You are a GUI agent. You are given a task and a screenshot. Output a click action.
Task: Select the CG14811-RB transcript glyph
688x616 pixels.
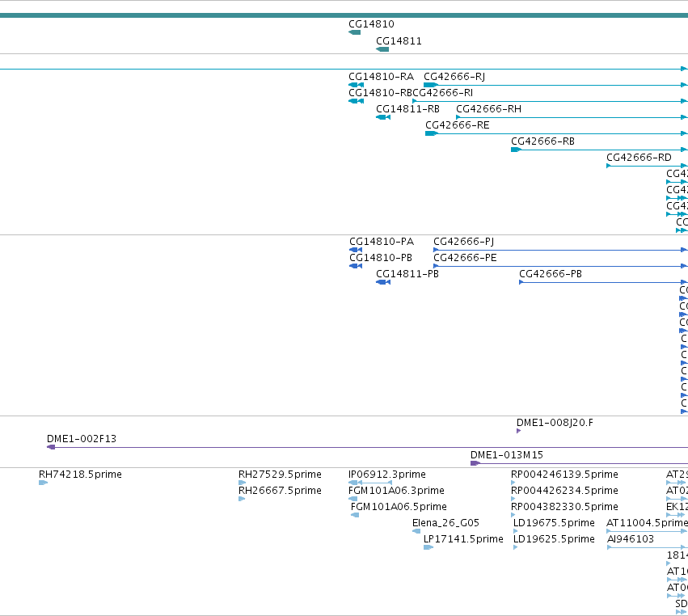pyautogui.click(x=383, y=117)
